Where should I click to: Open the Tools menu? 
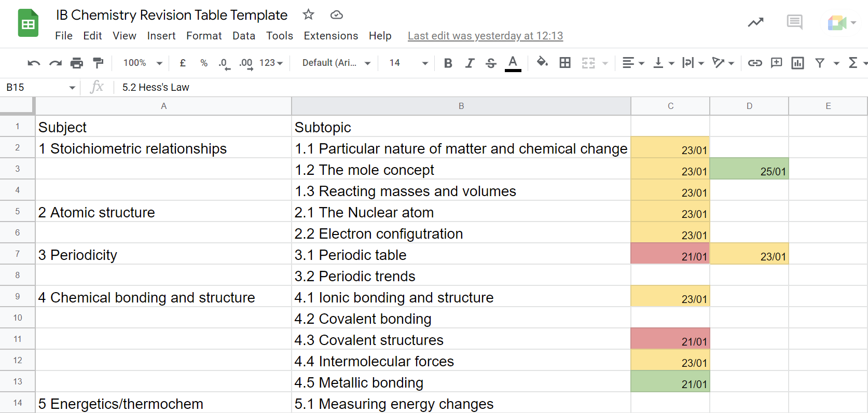[280, 36]
